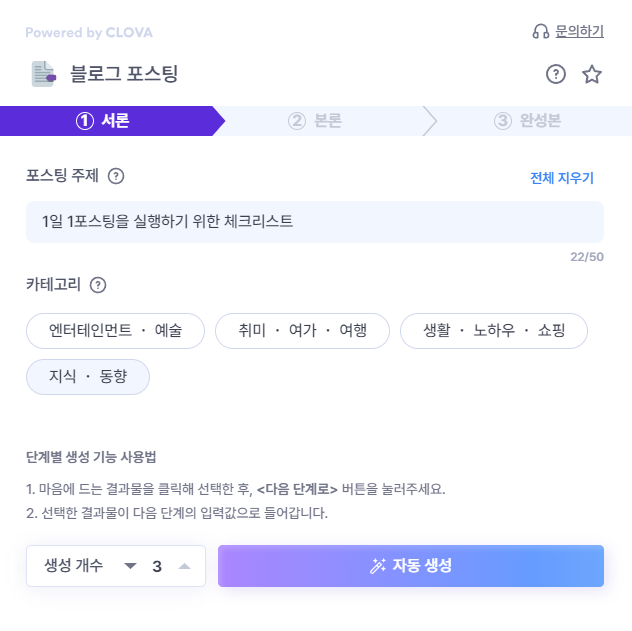Go to the 완성본 step tab
This screenshot has width=632, height=631.
[x=528, y=121]
